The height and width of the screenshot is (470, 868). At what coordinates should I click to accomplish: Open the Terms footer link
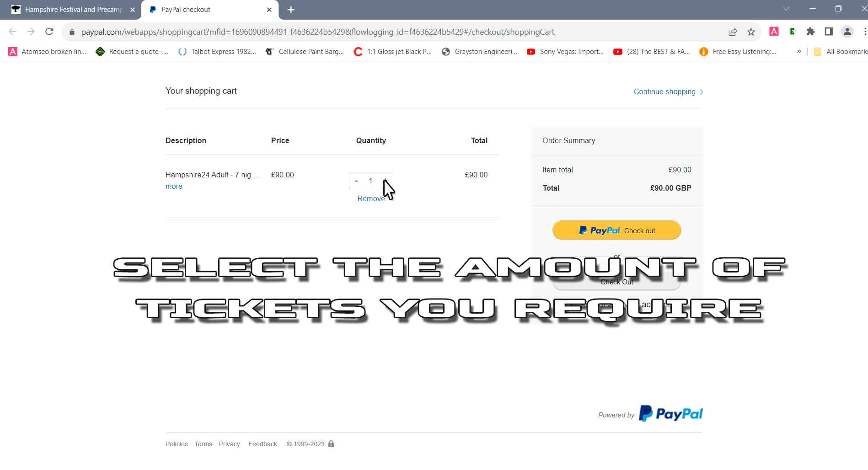[203, 444]
